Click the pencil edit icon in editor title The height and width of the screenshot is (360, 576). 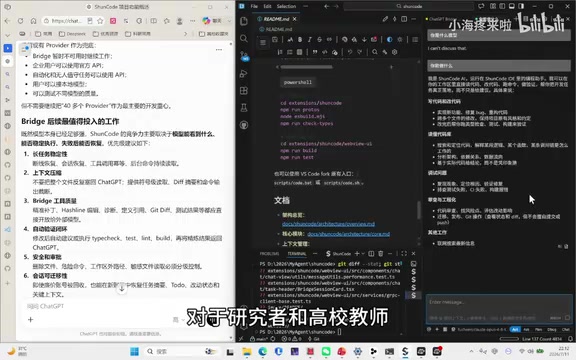[385, 19]
